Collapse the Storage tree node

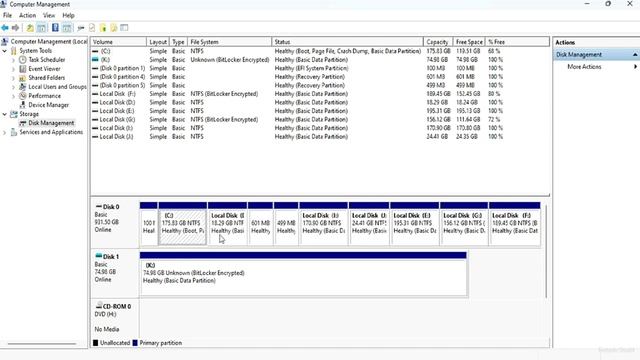point(4,114)
